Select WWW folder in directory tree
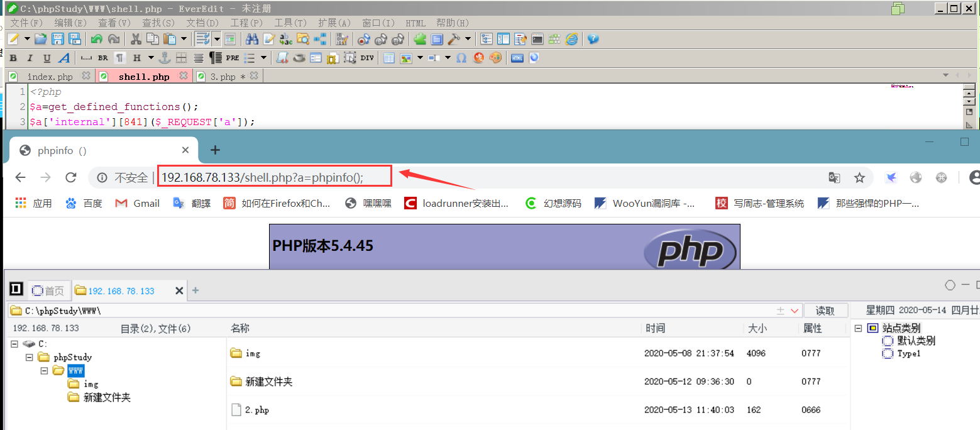Screen dimensions: 980x430 75,370
